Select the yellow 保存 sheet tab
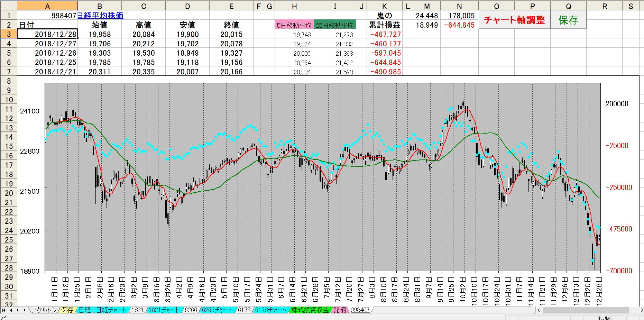 click(x=67, y=310)
